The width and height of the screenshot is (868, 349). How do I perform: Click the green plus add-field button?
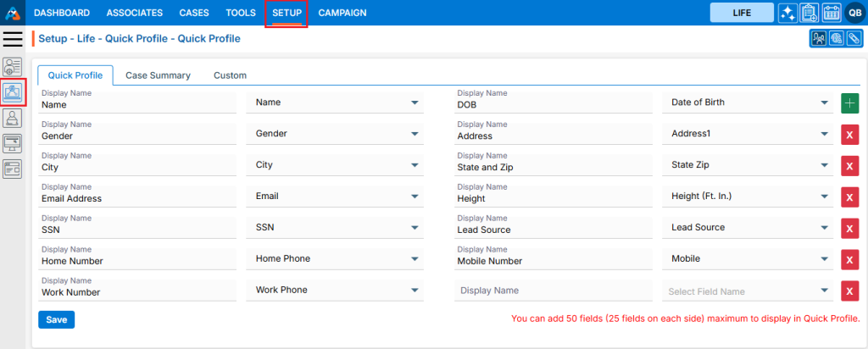[849, 102]
